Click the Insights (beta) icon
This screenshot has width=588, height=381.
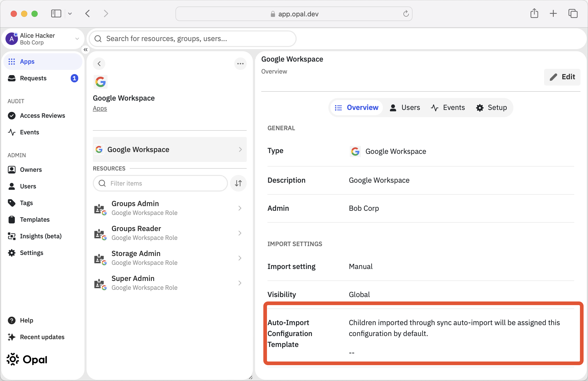point(12,236)
